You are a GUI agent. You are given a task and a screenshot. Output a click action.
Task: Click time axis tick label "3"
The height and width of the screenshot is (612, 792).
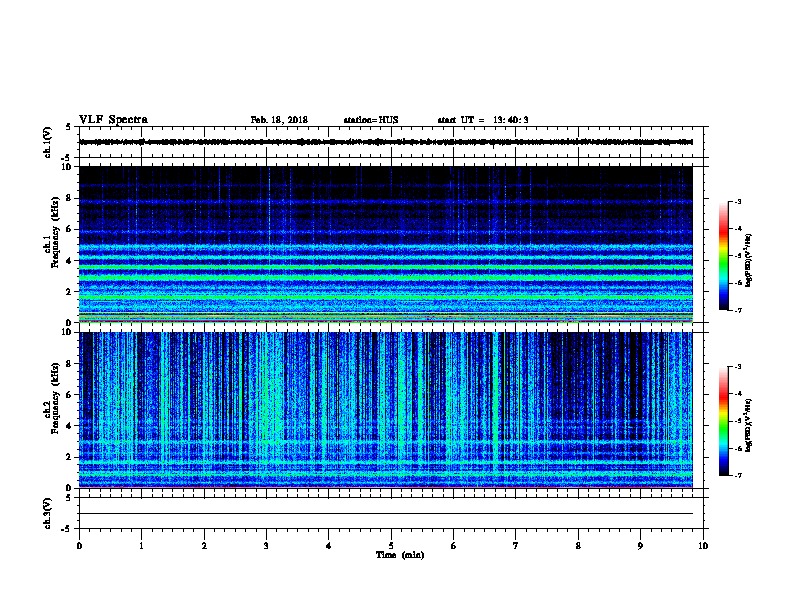[x=266, y=546]
